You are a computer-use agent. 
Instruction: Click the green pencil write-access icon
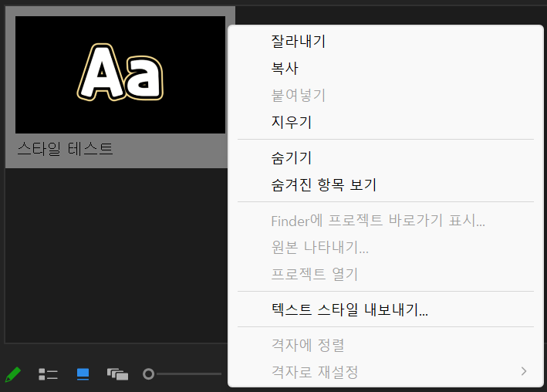click(x=13, y=374)
